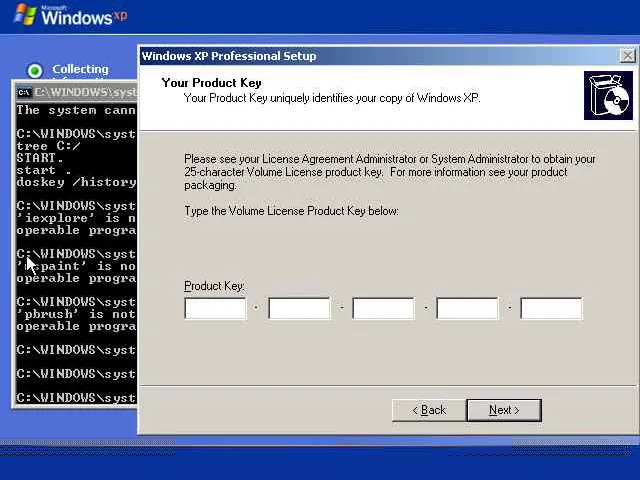Click the "'iexplore' is n" error line
Image resolution: width=640 pixels, height=480 pixels.
click(76, 218)
